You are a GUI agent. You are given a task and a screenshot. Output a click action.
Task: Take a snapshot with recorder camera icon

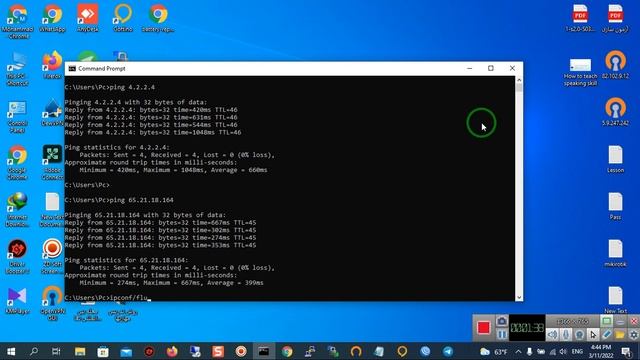click(x=502, y=321)
